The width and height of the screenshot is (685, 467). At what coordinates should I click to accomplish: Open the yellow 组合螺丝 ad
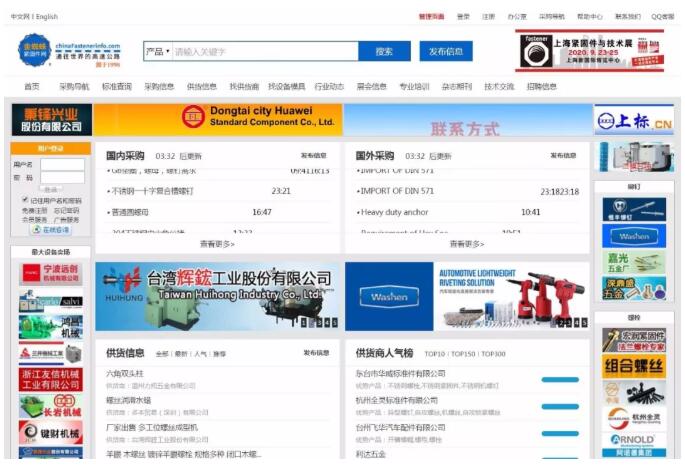tap(634, 367)
